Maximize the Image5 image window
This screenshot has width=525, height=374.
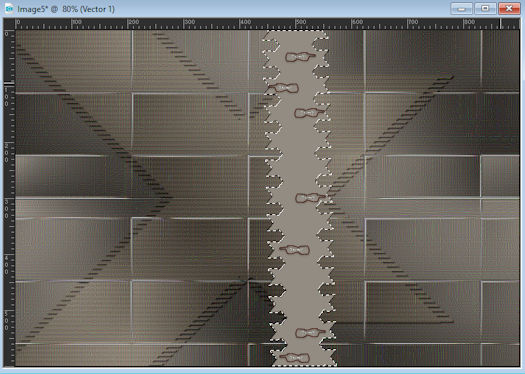click(x=485, y=9)
